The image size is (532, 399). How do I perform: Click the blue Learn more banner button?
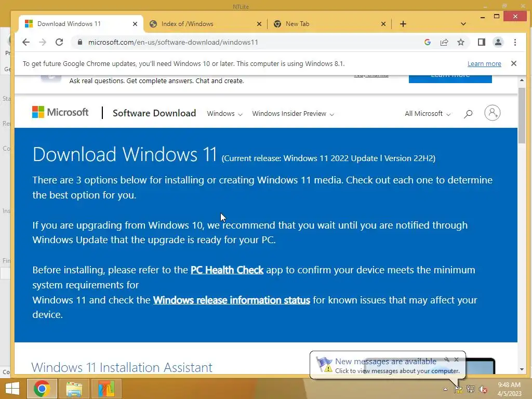pos(450,78)
